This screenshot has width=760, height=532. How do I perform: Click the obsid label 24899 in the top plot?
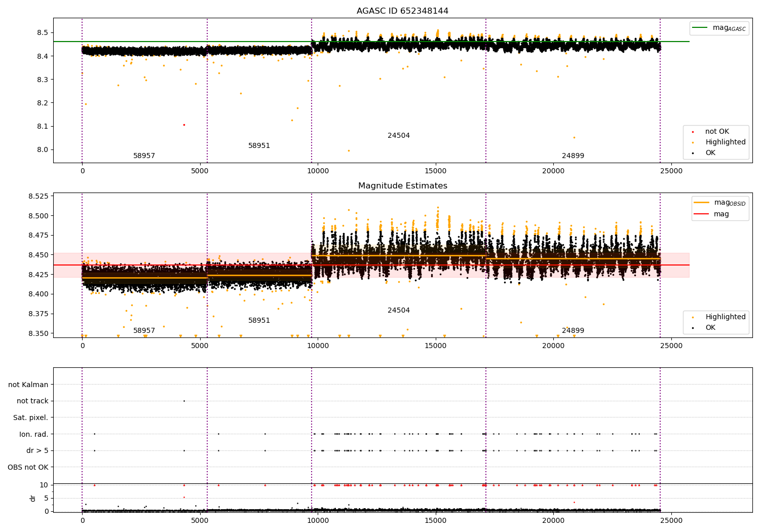(573, 156)
